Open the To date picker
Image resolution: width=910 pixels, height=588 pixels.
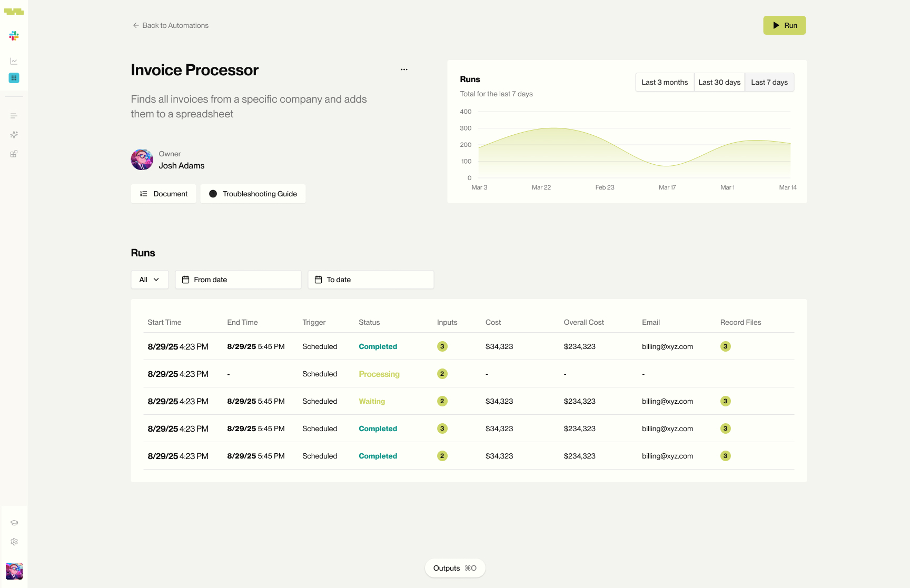[x=371, y=280]
